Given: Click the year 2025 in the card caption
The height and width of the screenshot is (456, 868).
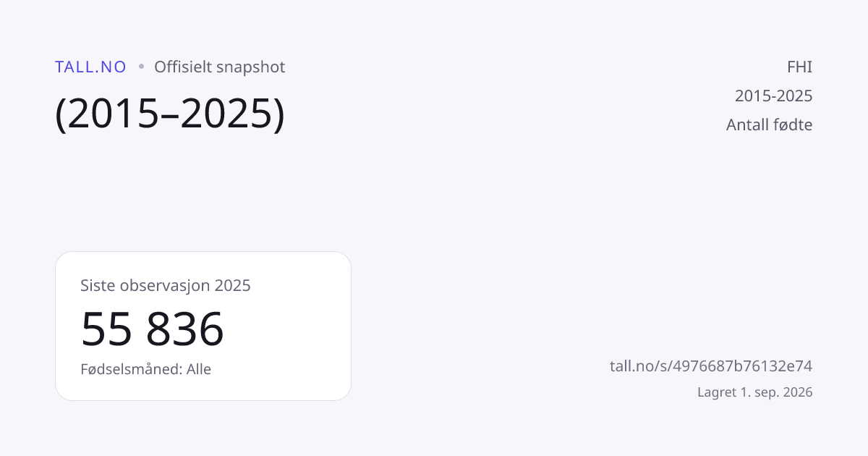Looking at the screenshot, I should click(233, 285).
